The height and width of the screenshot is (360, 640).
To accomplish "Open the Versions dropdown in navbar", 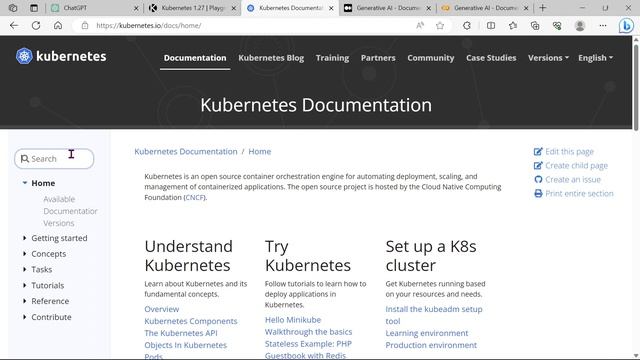I will tap(548, 58).
